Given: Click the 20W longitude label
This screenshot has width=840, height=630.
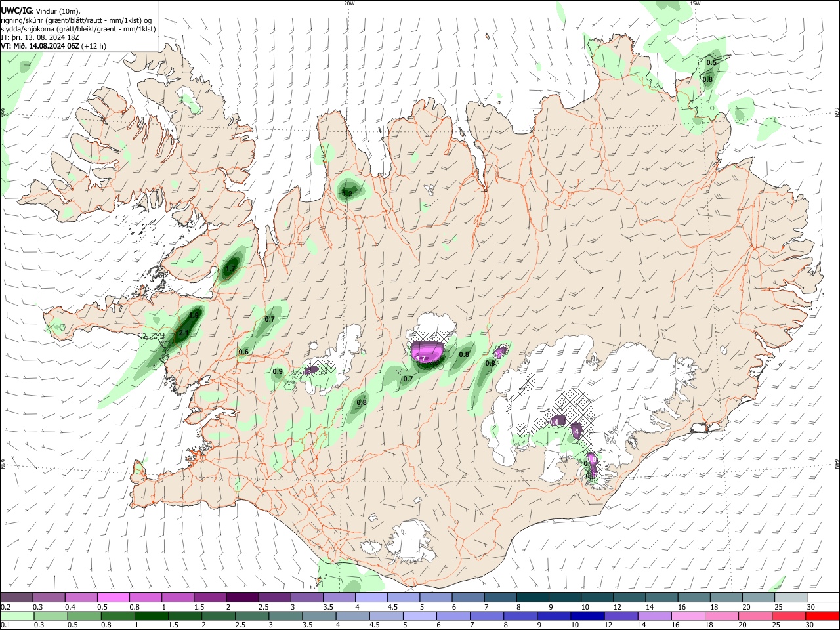Looking at the screenshot, I should point(349,3).
